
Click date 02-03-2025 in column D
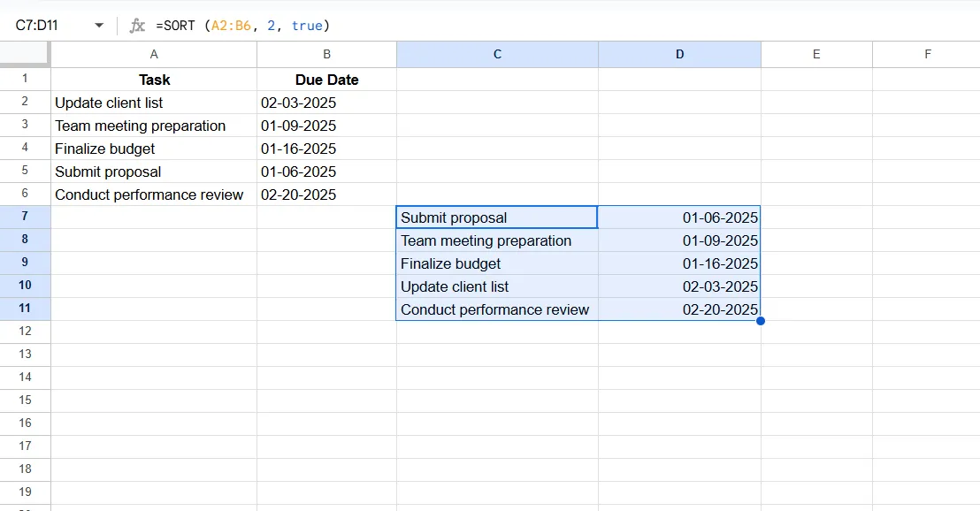coord(679,286)
